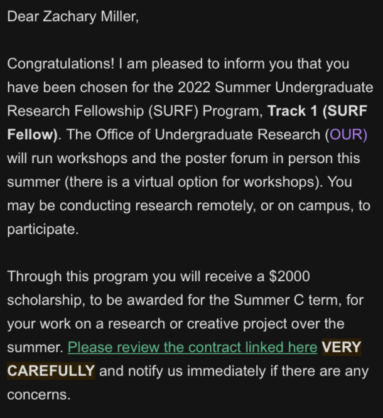Screen dimensions: 383x418
Task: Click the "research remotely" phrase
Action: tap(195, 206)
